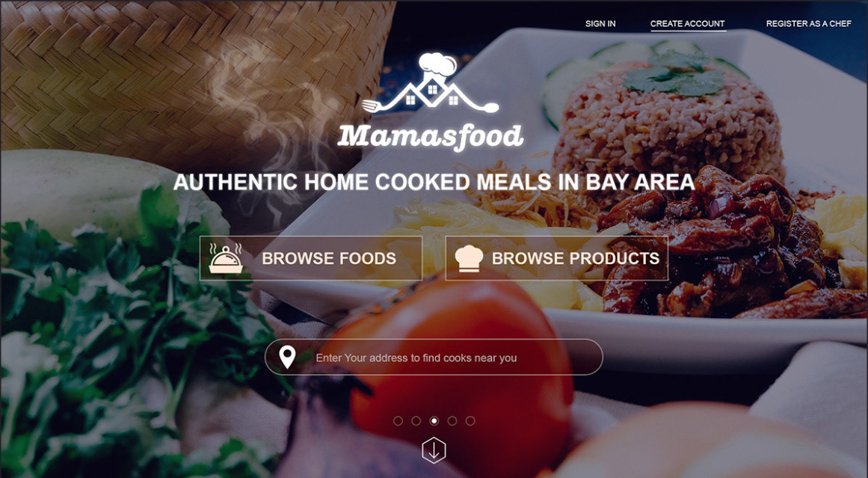Select the fifth carousel slide dot
The image size is (868, 478).
point(470,421)
